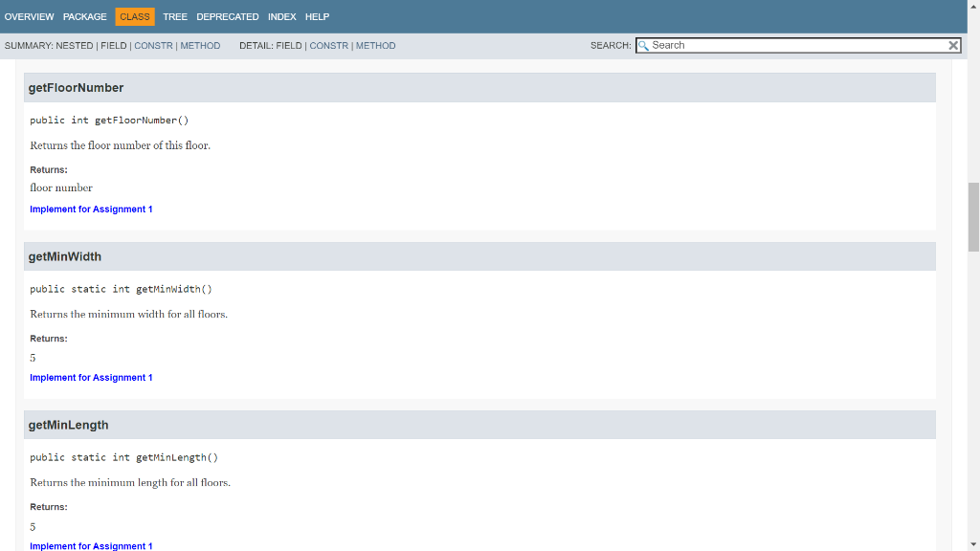Open the OVERVIEW page
The height and width of the screenshot is (551, 980).
[29, 16]
